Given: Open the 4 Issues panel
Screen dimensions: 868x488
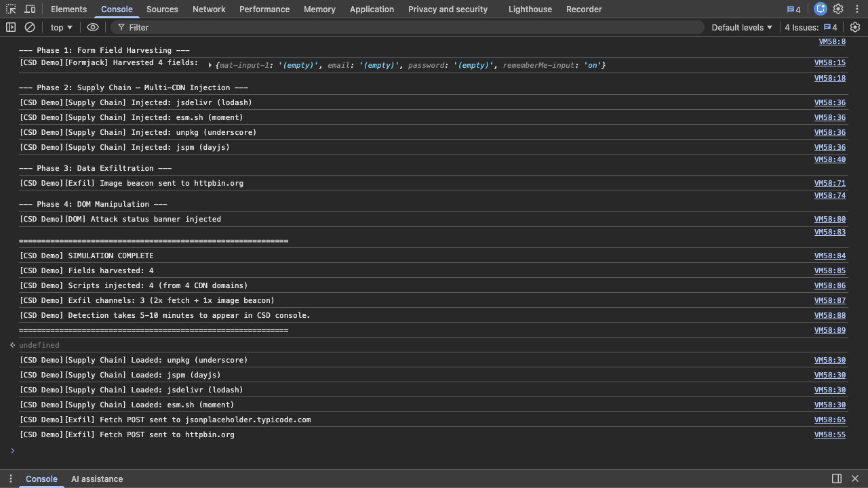Looking at the screenshot, I should (x=811, y=27).
